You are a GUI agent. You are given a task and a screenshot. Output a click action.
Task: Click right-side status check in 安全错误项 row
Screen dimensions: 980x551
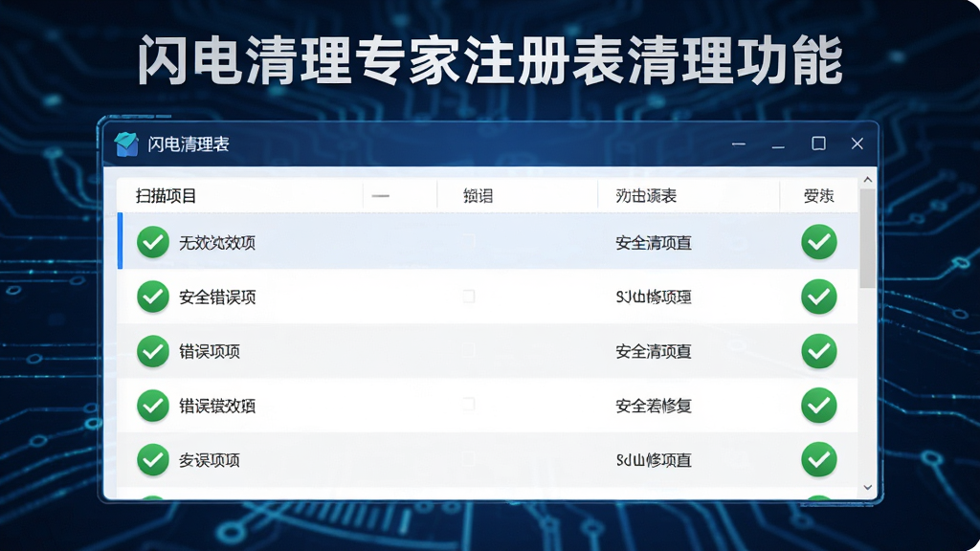pyautogui.click(x=819, y=297)
